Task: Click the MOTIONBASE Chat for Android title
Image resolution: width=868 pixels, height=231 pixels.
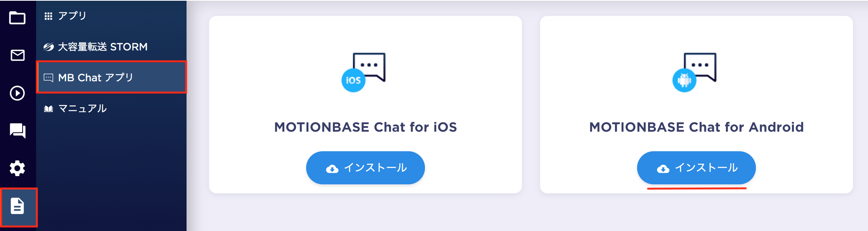Action: (697, 127)
